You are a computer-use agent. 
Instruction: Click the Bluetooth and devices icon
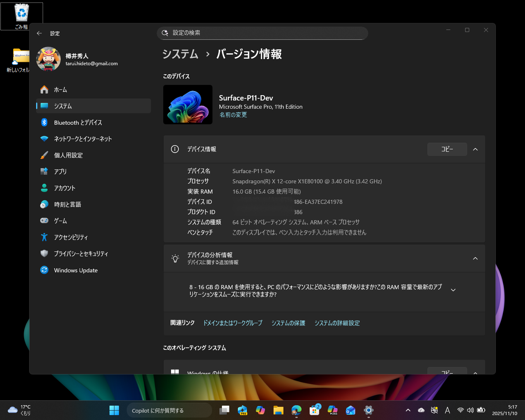point(45,122)
